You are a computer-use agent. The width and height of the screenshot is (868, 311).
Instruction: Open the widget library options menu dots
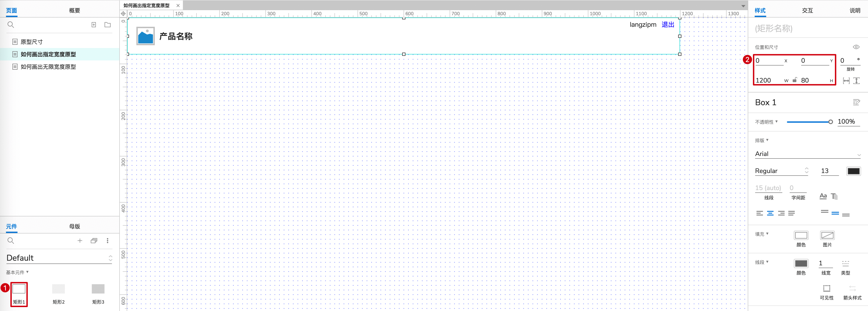pyautogui.click(x=108, y=240)
